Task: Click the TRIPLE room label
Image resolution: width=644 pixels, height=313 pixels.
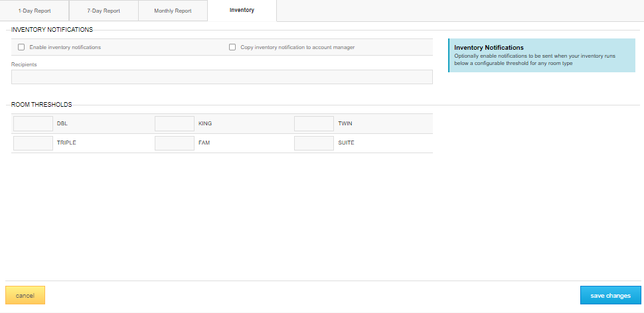Action: (66, 143)
